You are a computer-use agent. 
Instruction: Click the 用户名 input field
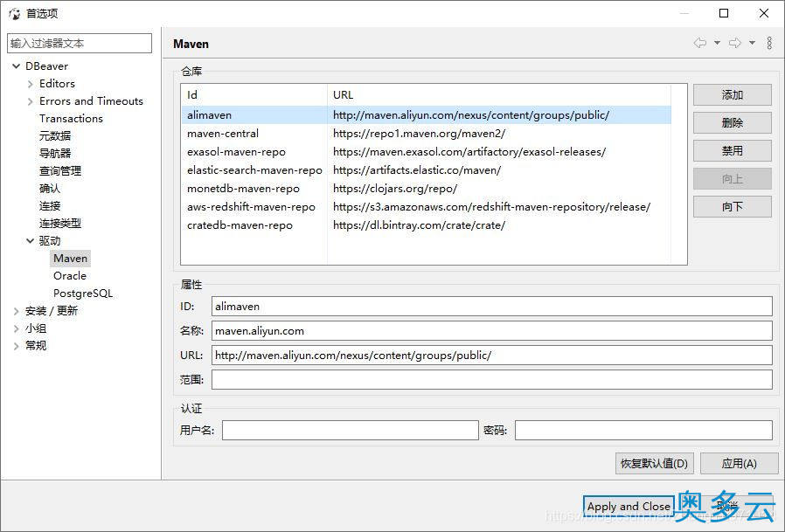pyautogui.click(x=350, y=431)
